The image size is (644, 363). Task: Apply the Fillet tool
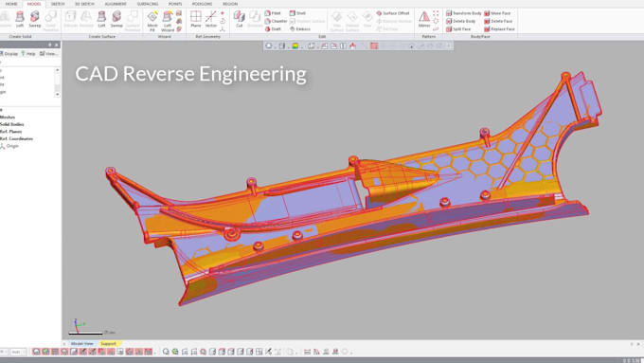point(273,13)
